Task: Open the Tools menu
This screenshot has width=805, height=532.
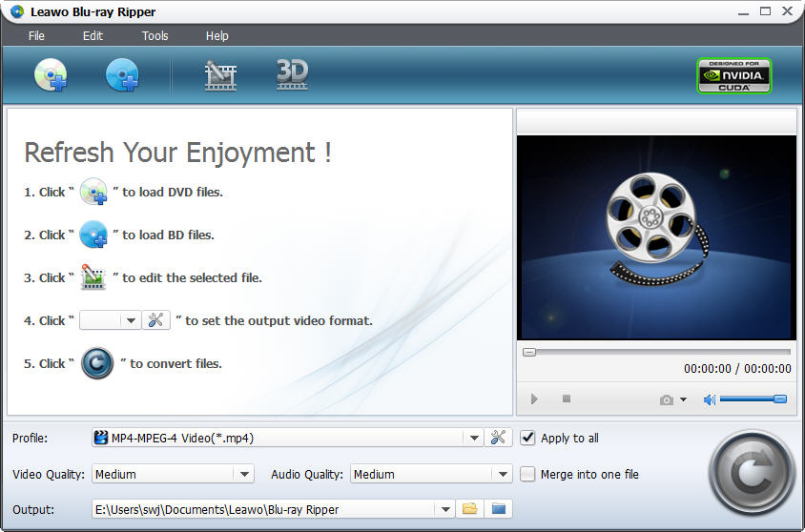Action: click(x=155, y=36)
